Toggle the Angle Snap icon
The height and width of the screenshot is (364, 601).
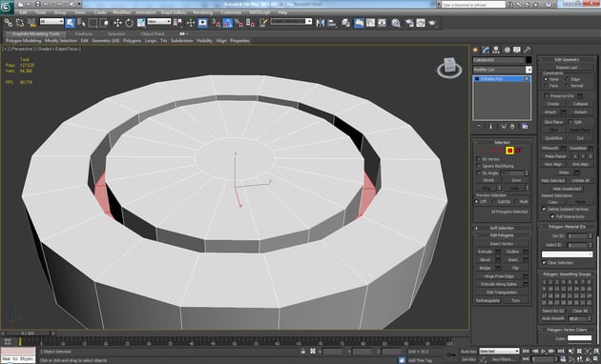point(227,23)
